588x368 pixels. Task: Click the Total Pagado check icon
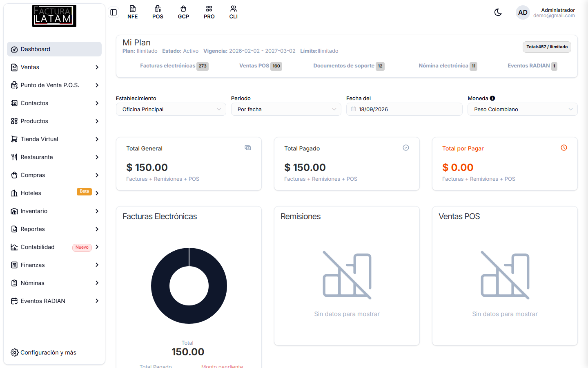[406, 148]
